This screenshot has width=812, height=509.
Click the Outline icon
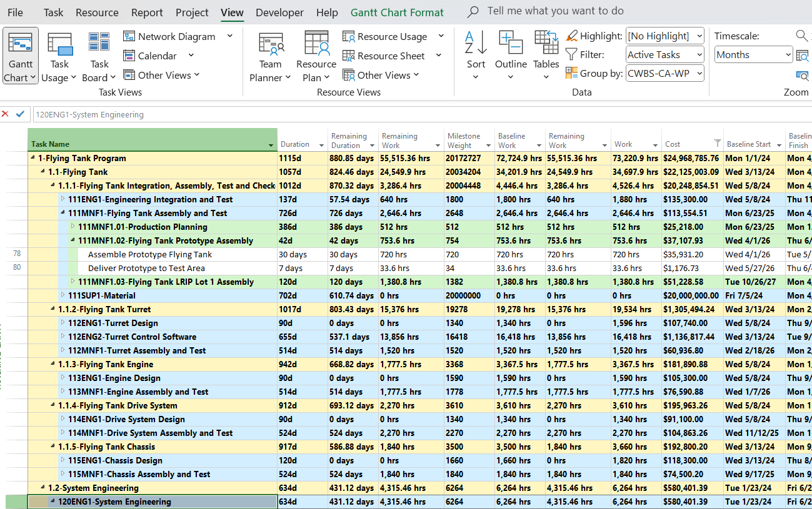511,43
